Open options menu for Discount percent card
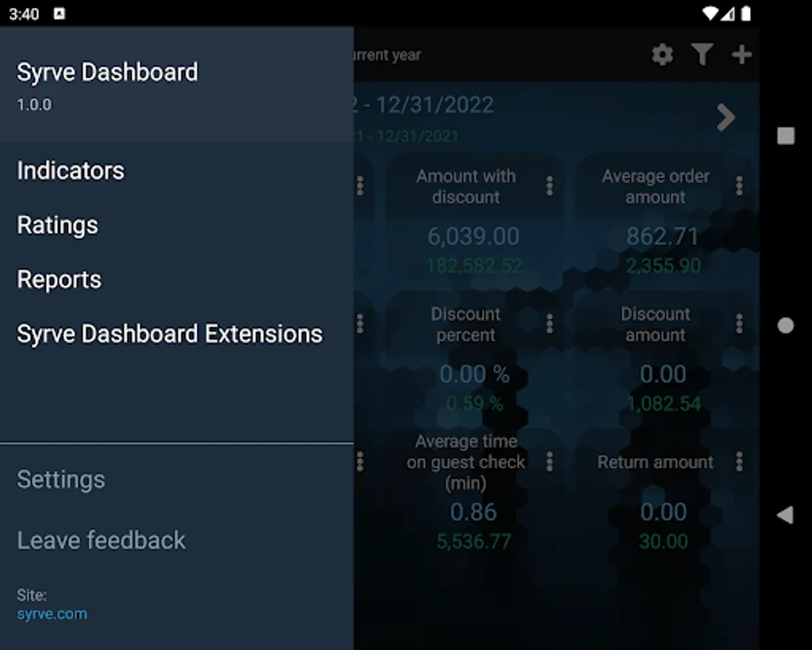 (550, 324)
